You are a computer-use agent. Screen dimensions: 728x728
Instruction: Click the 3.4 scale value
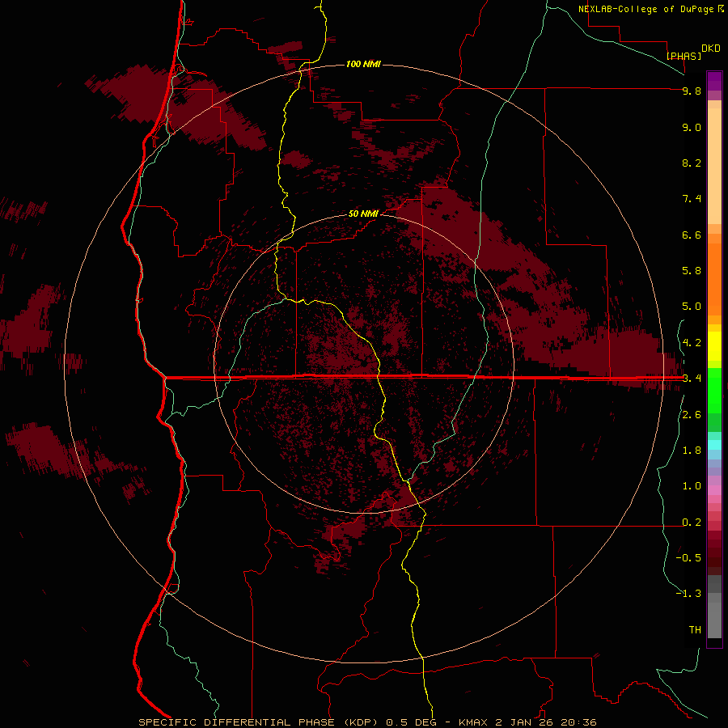click(x=692, y=379)
